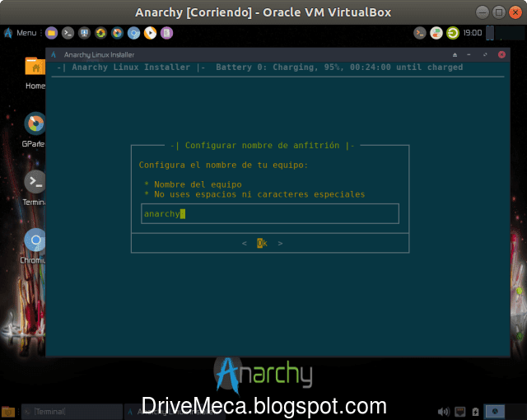Open the Anarchy Menu in the top panel
This screenshot has height=420, width=527.
20,33
